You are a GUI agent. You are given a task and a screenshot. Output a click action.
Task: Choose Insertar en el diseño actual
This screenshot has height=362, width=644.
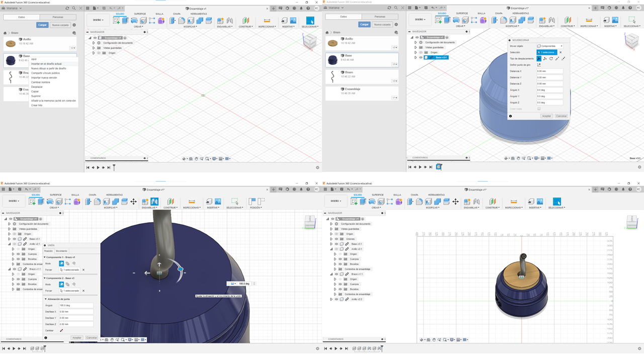pos(47,64)
